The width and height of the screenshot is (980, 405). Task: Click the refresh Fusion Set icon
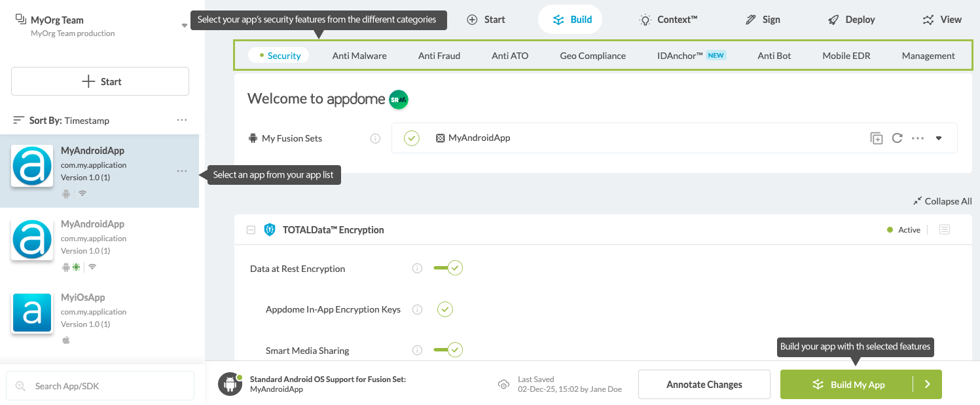898,138
